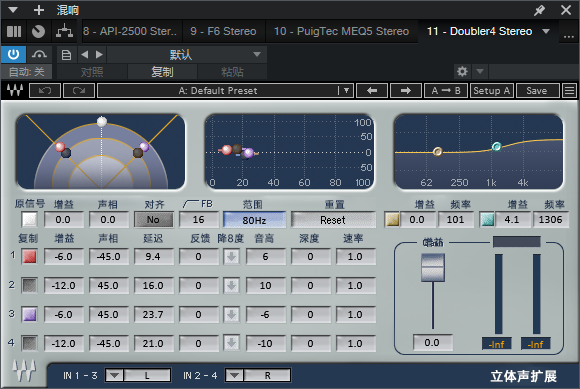Click the 复制 copy button

[x=162, y=72]
